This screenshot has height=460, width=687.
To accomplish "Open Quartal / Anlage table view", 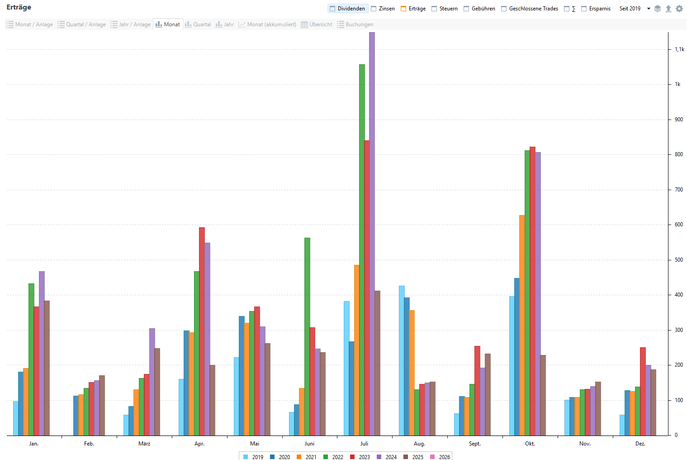I will [81, 23].
